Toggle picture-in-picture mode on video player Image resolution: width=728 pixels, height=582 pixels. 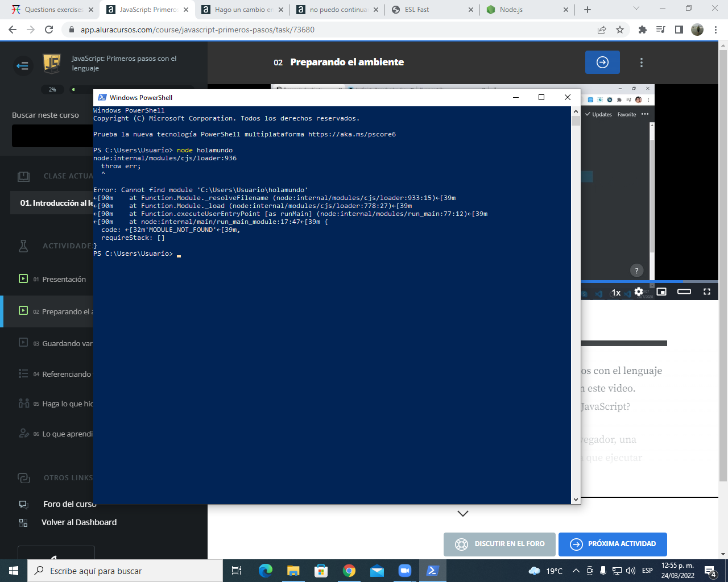[x=661, y=292]
